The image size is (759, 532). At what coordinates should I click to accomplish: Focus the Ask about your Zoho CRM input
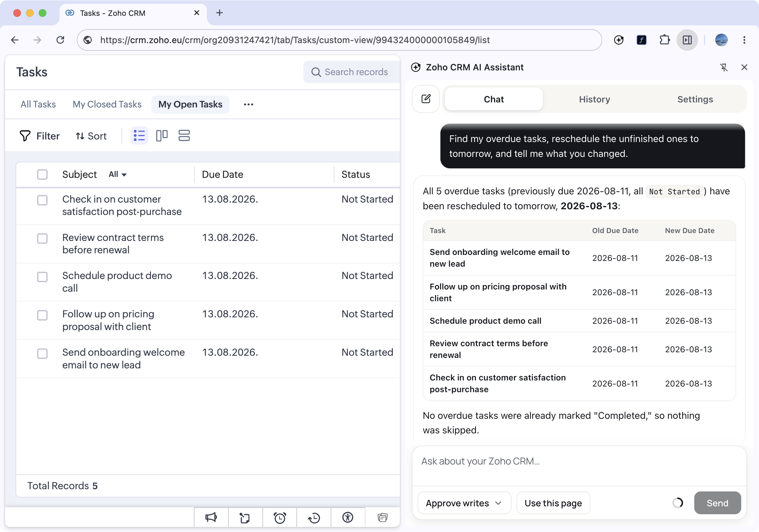pyautogui.click(x=579, y=466)
